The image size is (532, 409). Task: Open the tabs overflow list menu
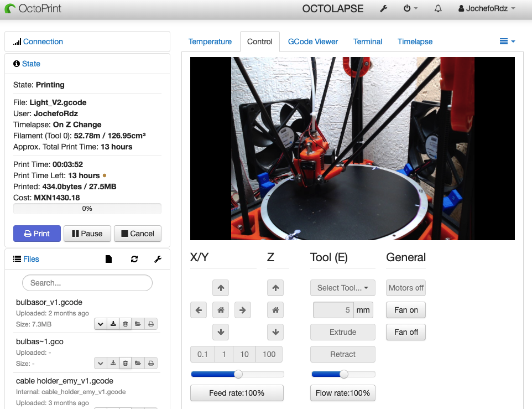click(507, 42)
